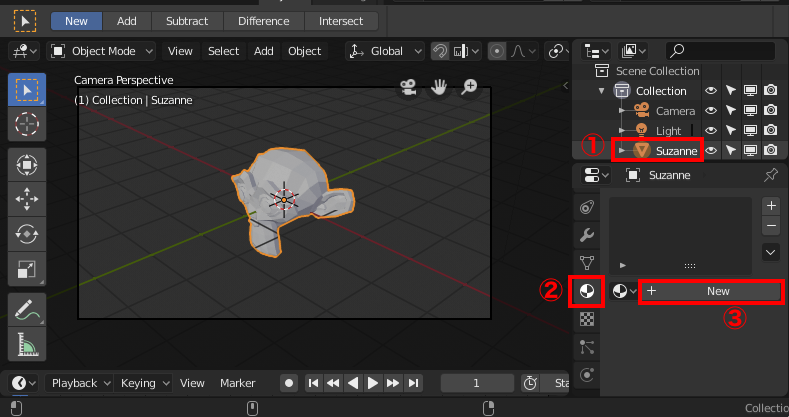Open the snapping options dropdown

(x=466, y=51)
